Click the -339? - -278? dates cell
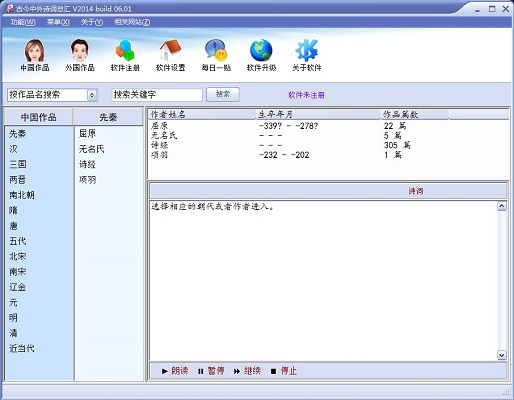This screenshot has height=400, width=514. point(288,126)
